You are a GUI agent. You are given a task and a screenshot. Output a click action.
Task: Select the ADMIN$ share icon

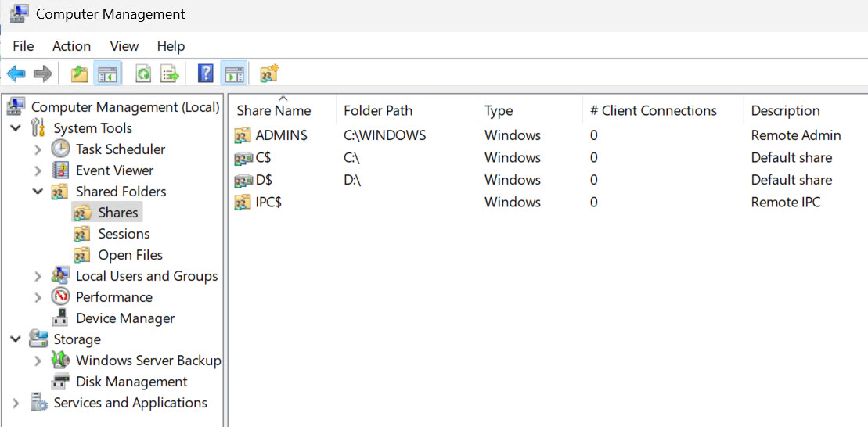pyautogui.click(x=243, y=135)
